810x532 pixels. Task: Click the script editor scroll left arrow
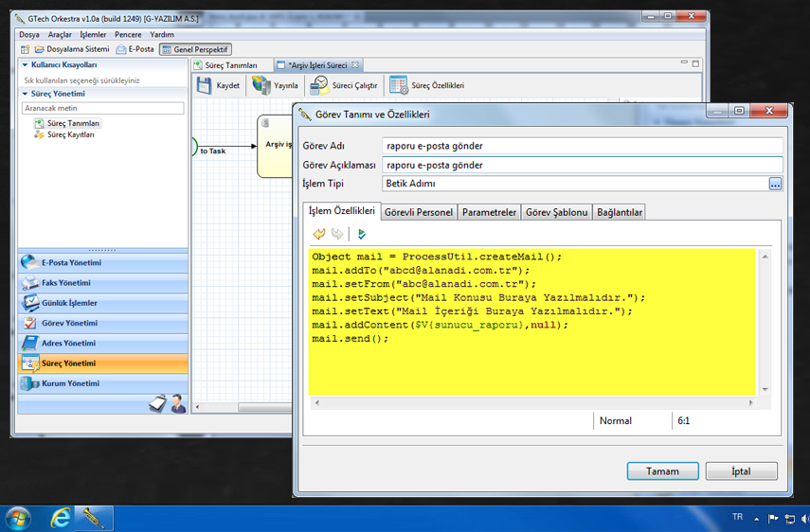[x=316, y=402]
